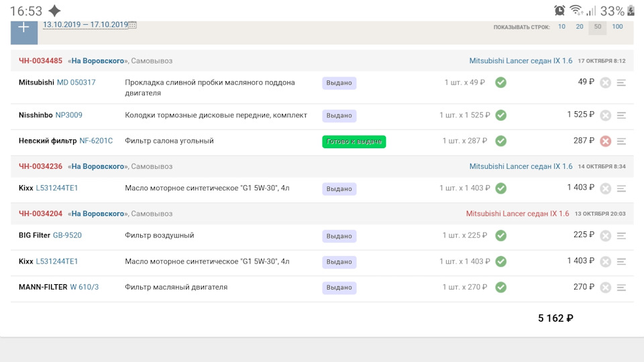The width and height of the screenshot is (644, 362).
Task: Show 10 rows per page
Action: coord(561,27)
